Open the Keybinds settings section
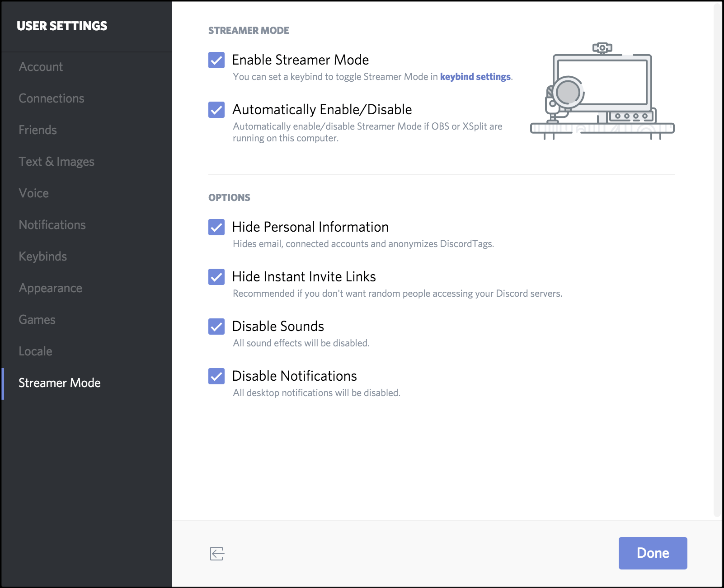 point(42,256)
